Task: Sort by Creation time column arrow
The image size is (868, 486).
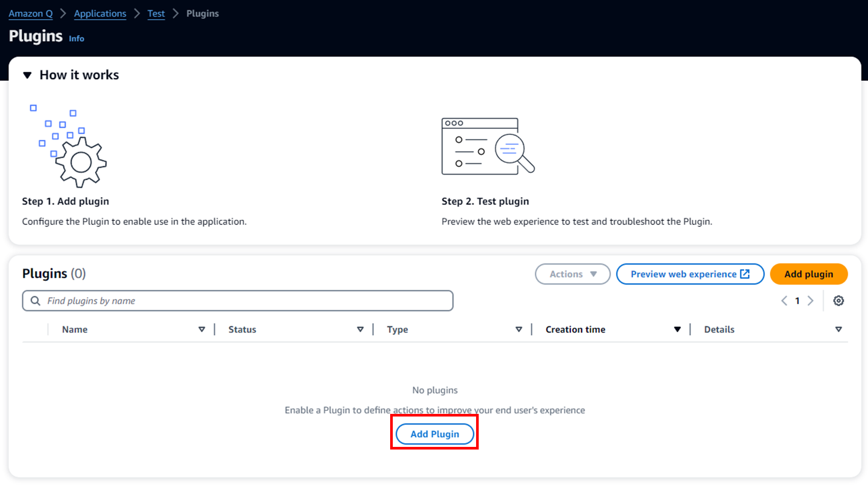Action: pos(677,329)
